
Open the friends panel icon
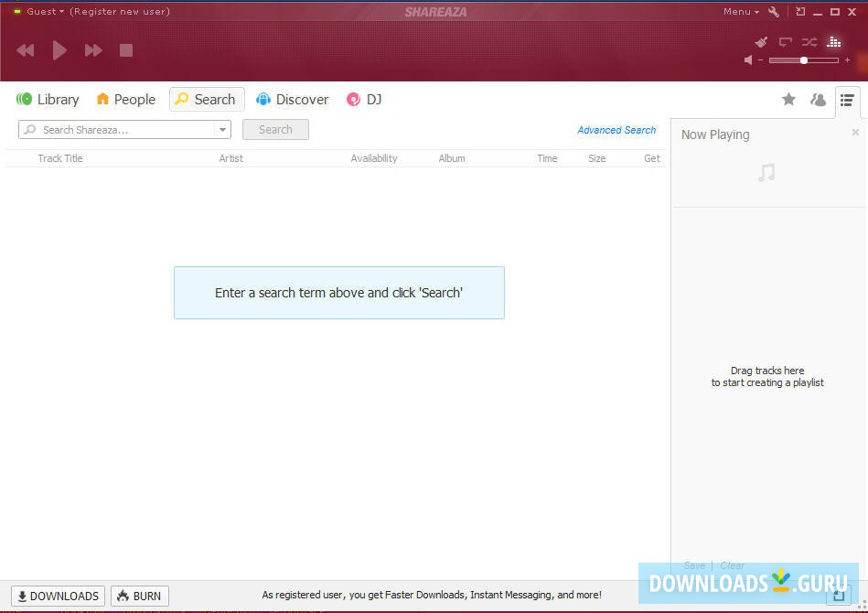[x=818, y=100]
